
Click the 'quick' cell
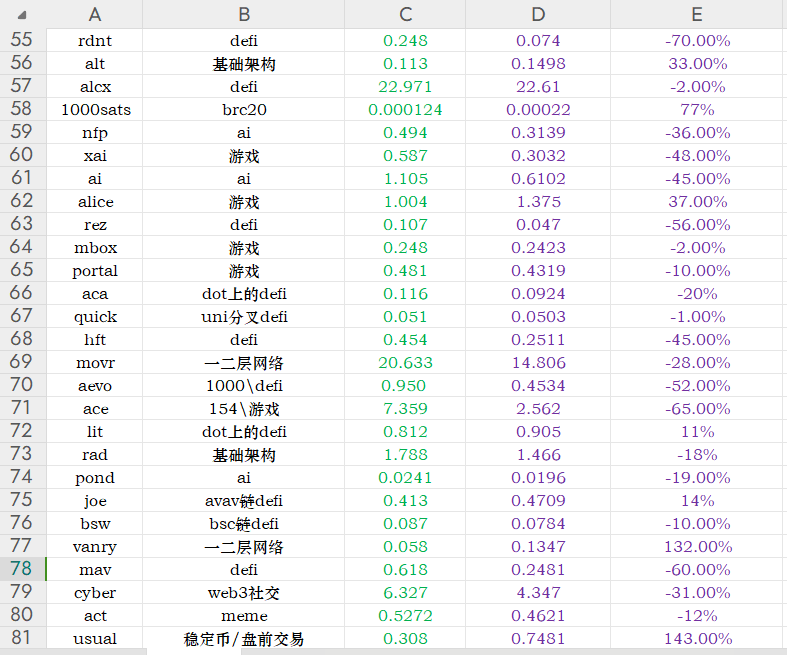pyautogui.click(x=94, y=316)
